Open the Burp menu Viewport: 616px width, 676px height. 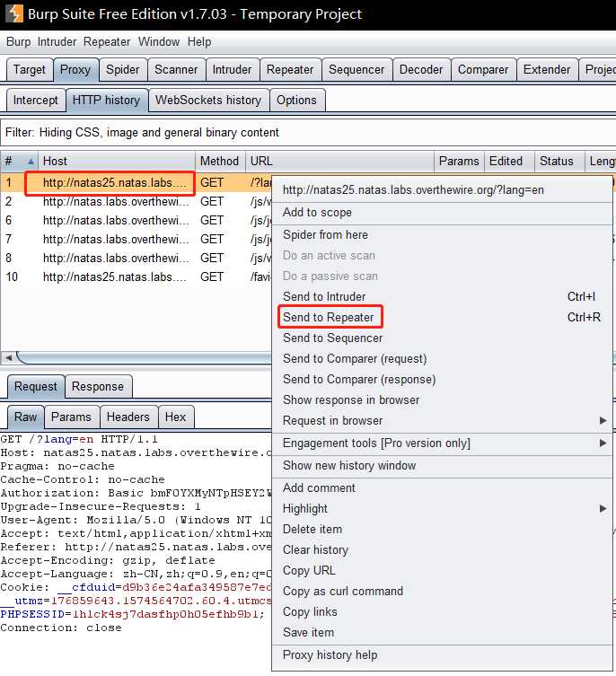(19, 42)
